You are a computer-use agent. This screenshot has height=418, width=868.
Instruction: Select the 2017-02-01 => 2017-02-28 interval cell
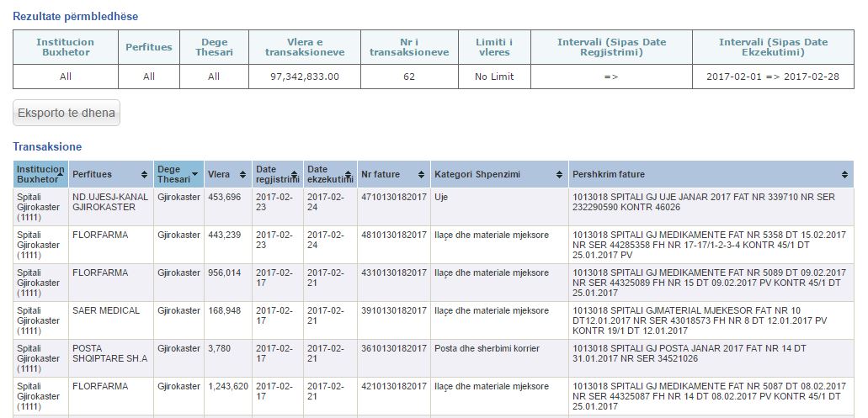[773, 77]
